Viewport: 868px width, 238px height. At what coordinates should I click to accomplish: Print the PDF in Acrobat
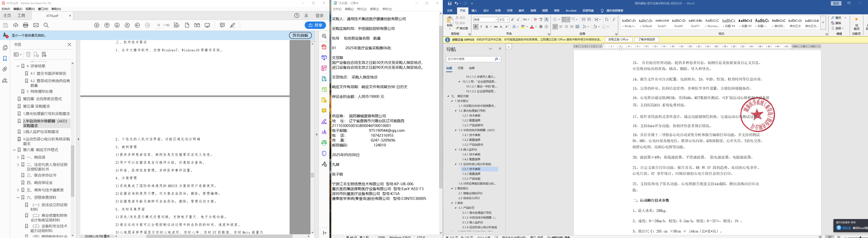point(26,25)
